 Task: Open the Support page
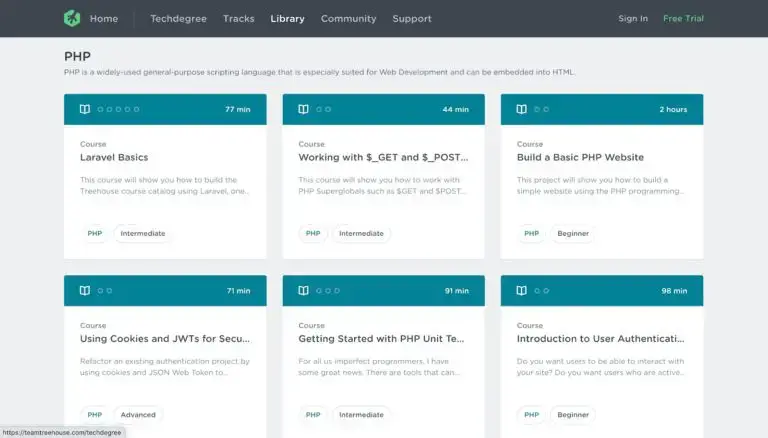click(x=412, y=19)
